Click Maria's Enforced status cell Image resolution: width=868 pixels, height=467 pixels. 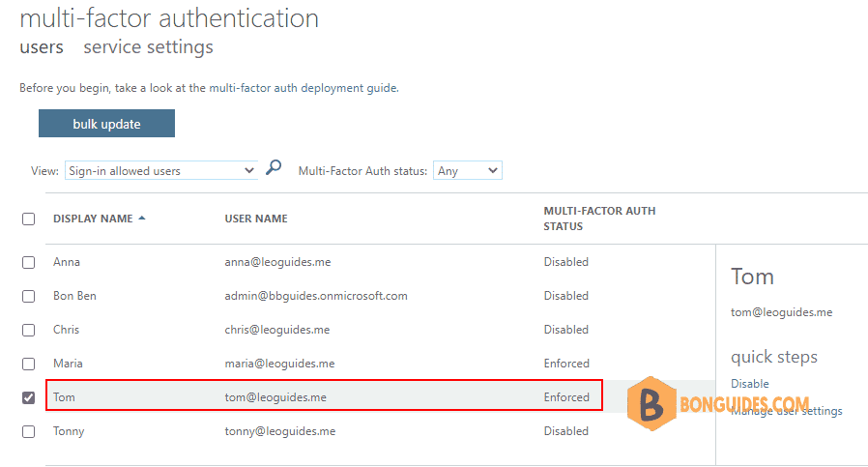pyautogui.click(x=566, y=363)
